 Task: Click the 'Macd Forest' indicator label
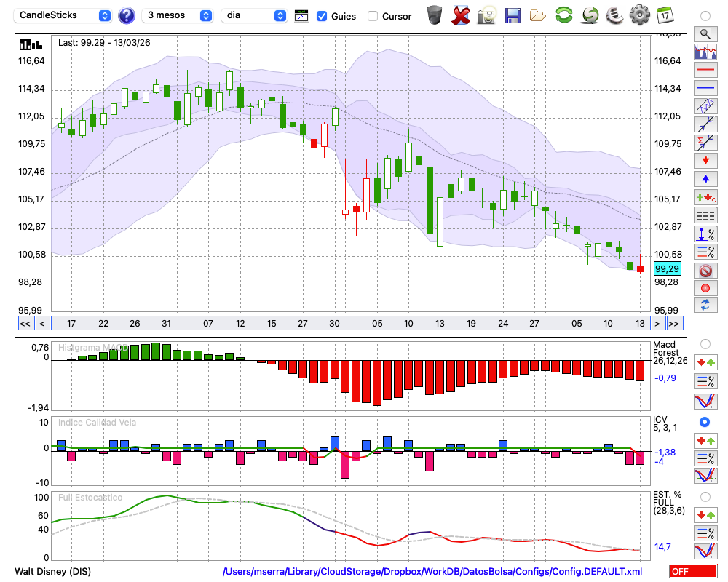point(665,348)
